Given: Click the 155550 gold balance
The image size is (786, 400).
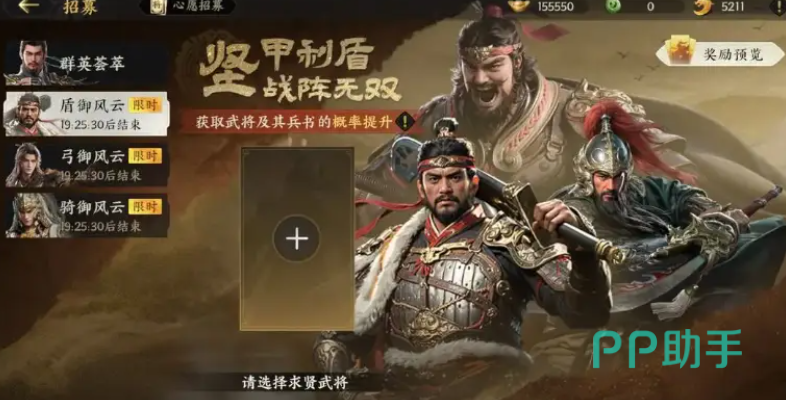Looking at the screenshot, I should point(556,7).
